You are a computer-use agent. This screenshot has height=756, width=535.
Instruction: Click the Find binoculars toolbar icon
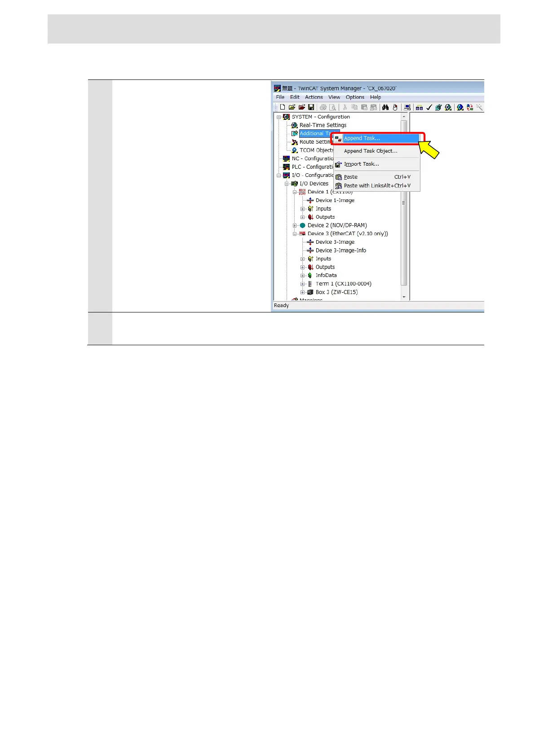pyautogui.click(x=385, y=107)
